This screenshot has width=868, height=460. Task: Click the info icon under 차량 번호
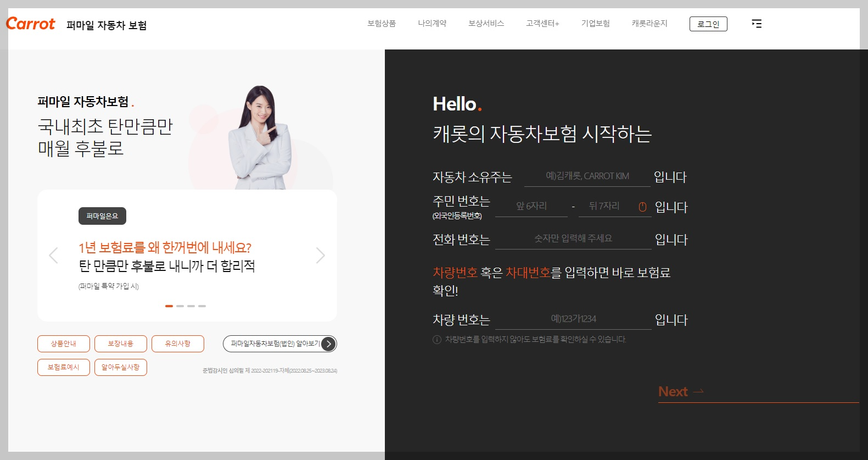[437, 340]
